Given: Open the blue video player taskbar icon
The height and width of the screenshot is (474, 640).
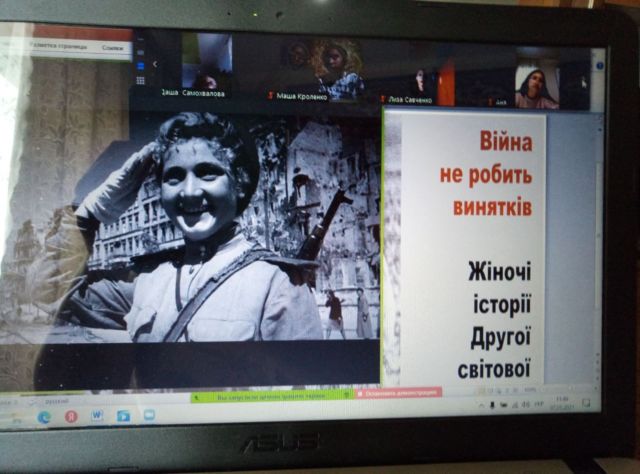Looking at the screenshot, I should point(123,416).
